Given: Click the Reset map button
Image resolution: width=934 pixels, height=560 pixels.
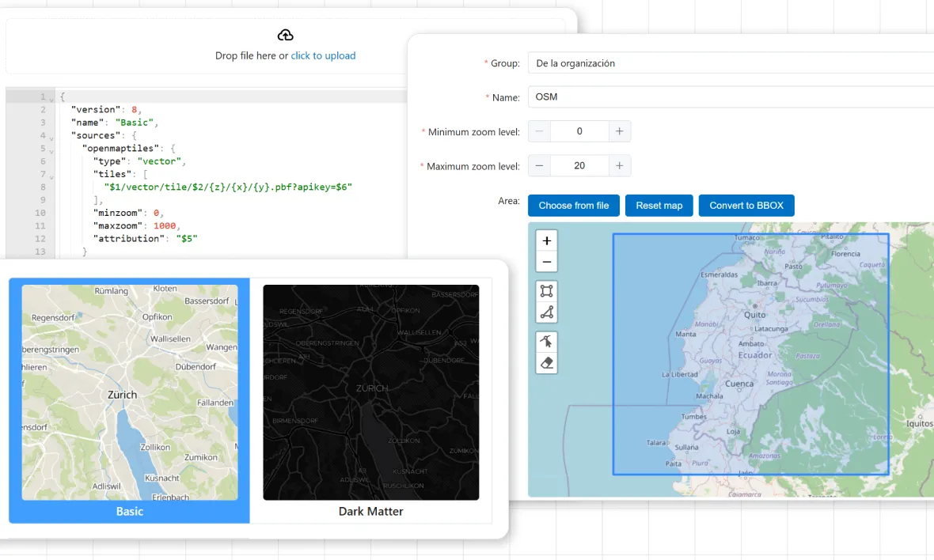Looking at the screenshot, I should [x=659, y=206].
